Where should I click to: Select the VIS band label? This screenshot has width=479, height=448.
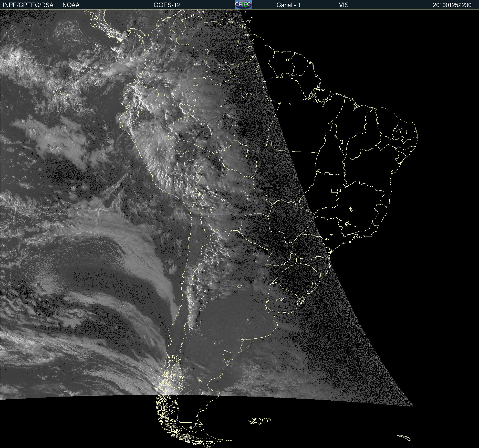pyautogui.click(x=344, y=5)
